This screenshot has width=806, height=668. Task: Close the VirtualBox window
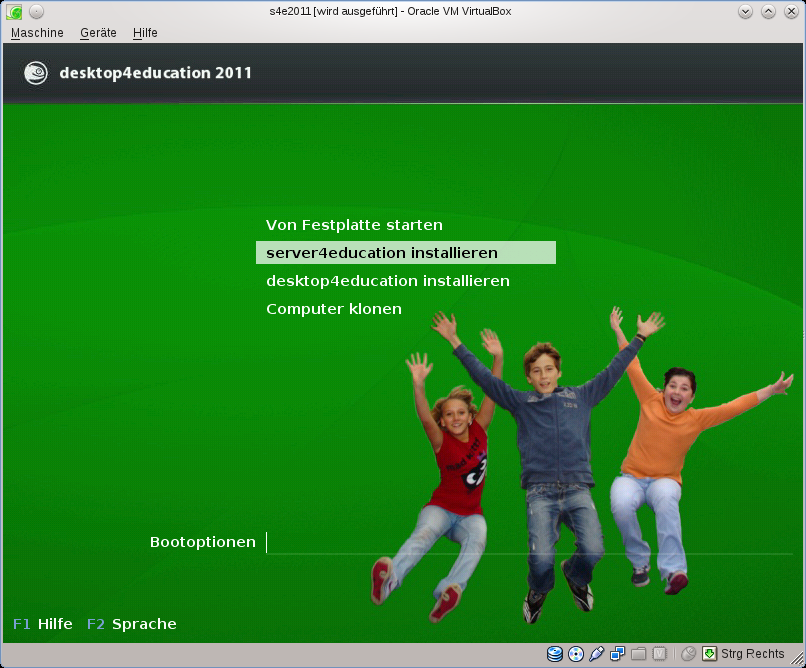tap(792, 11)
